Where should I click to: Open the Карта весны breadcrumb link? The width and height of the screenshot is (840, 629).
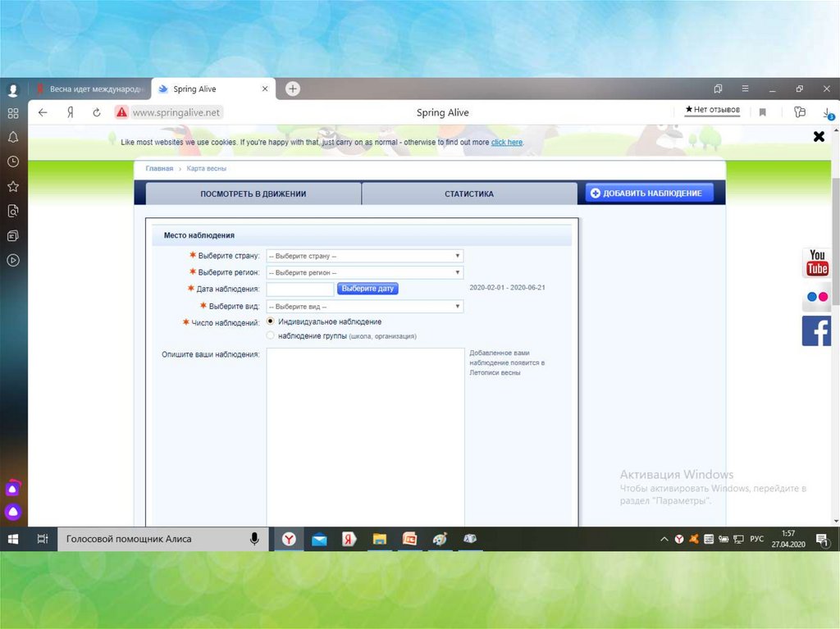pyautogui.click(x=206, y=168)
